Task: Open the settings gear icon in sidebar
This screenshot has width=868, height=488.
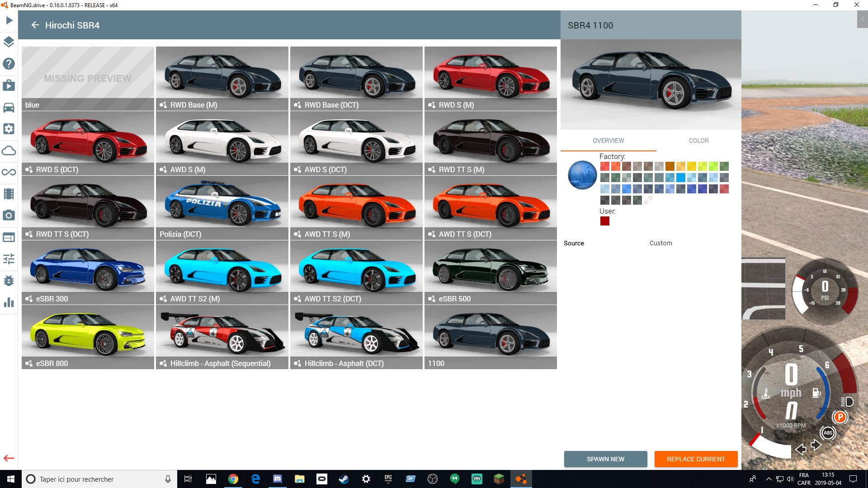Action: click(x=9, y=129)
